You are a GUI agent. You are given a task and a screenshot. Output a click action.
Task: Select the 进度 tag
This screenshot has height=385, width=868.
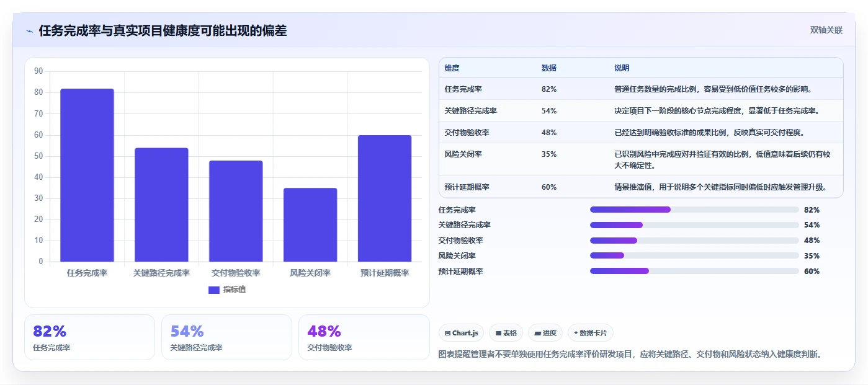545,333
